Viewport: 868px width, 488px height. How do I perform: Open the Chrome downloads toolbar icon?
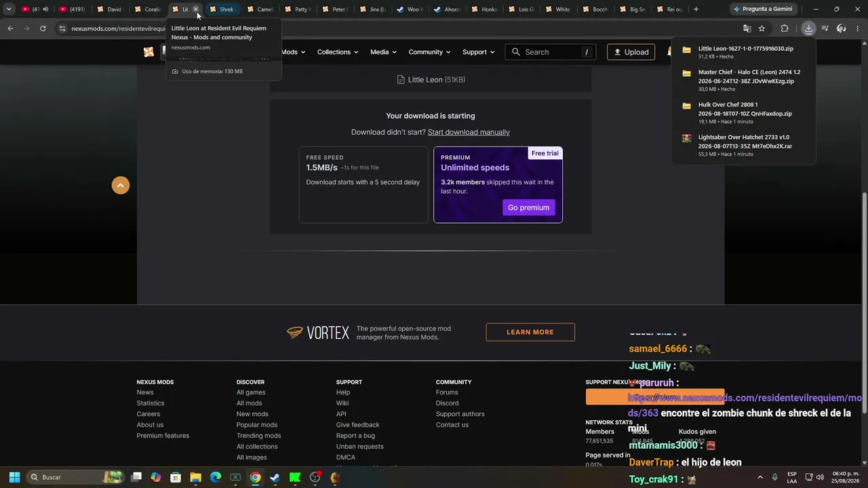[x=808, y=28]
